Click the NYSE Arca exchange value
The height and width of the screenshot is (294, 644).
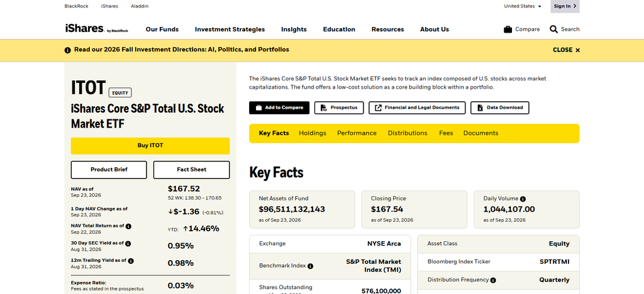click(384, 244)
